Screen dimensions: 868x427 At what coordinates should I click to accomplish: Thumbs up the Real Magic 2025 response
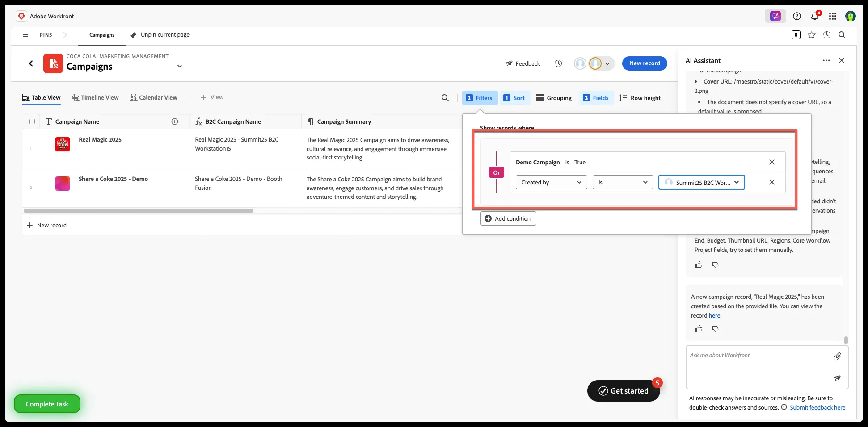click(x=699, y=329)
